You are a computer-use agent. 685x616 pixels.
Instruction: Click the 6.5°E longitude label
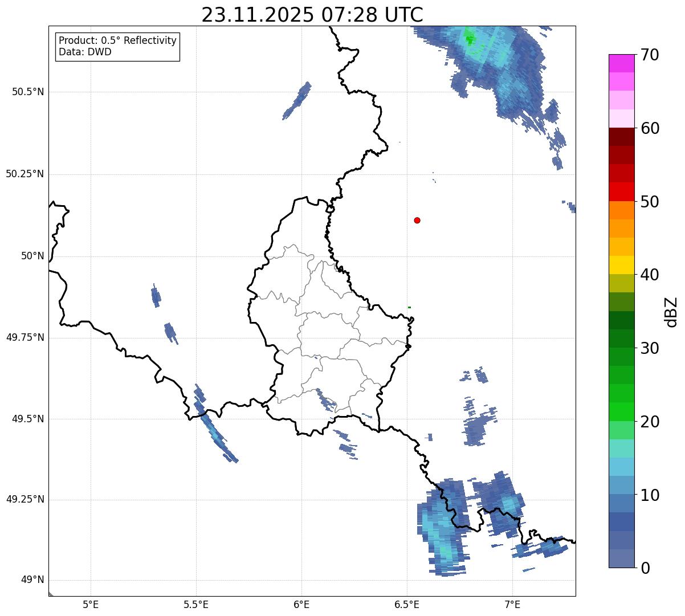(407, 605)
